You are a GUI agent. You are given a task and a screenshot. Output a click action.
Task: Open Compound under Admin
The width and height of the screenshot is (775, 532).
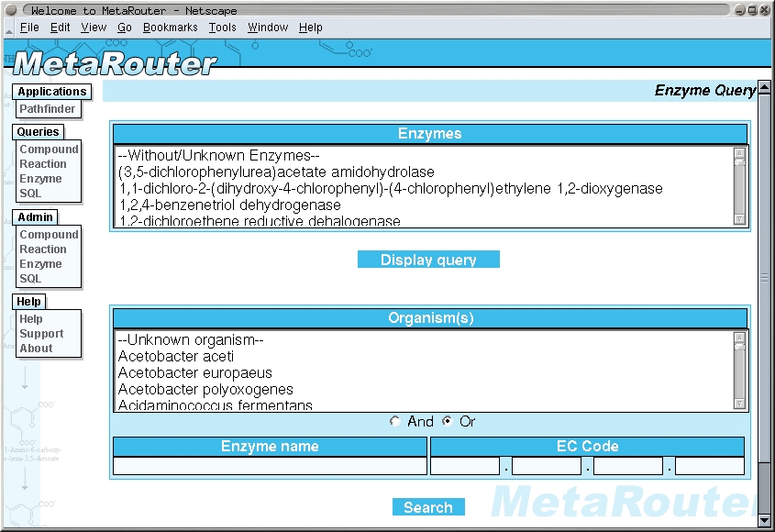(49, 235)
